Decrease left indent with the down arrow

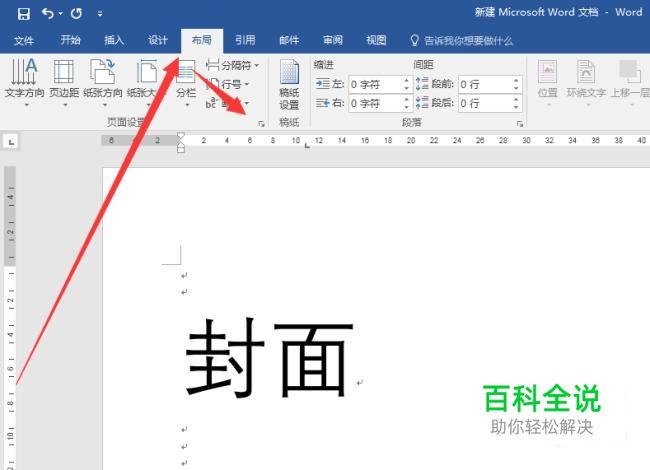coord(407,88)
